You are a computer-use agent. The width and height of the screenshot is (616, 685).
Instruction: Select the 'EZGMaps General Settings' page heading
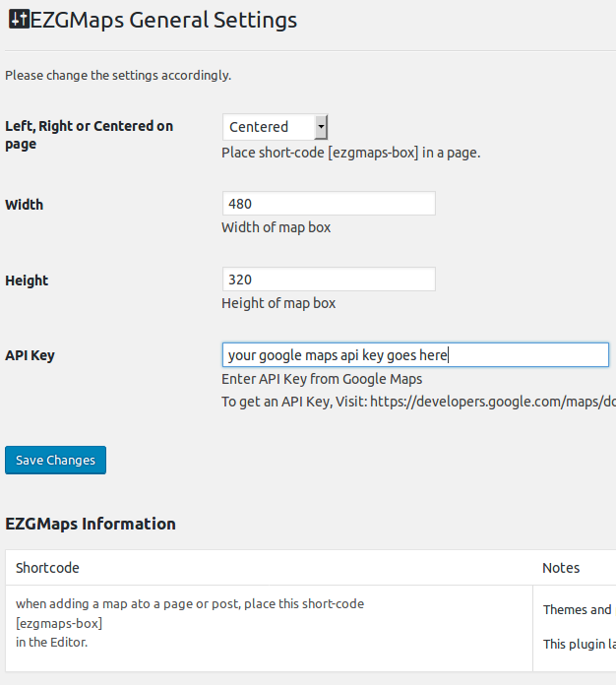tap(163, 20)
